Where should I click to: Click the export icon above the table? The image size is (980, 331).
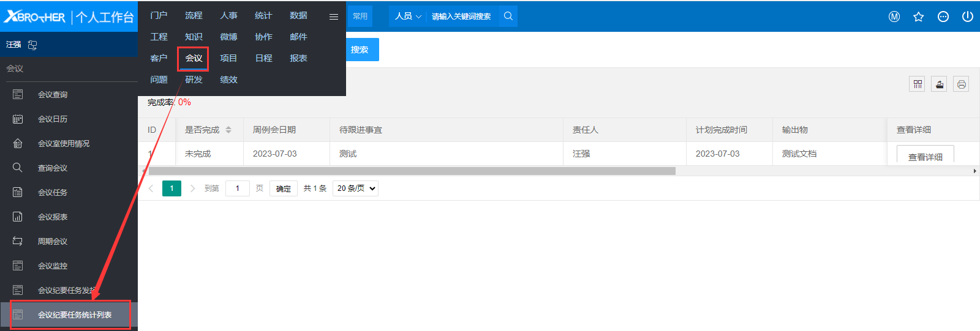(x=939, y=84)
